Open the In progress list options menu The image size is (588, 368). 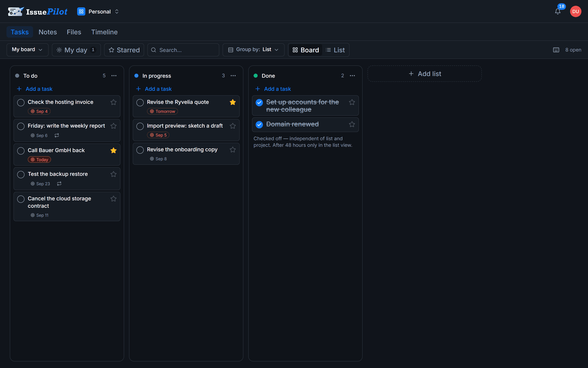tap(233, 76)
